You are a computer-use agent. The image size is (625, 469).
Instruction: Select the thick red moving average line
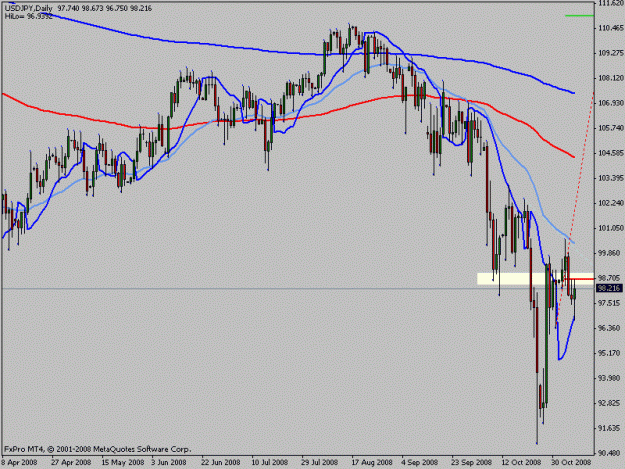[x=287, y=118]
